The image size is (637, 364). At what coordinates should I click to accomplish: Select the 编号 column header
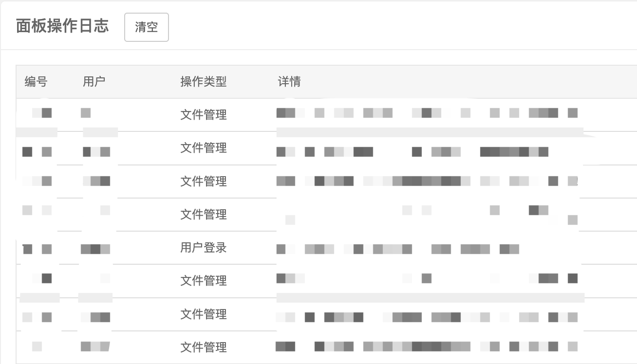coord(36,82)
